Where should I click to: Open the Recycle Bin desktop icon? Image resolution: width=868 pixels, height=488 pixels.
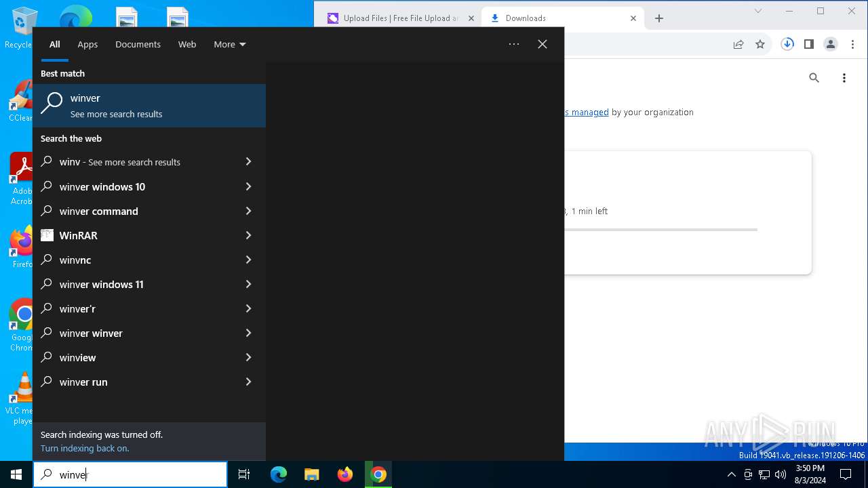pos(20,27)
